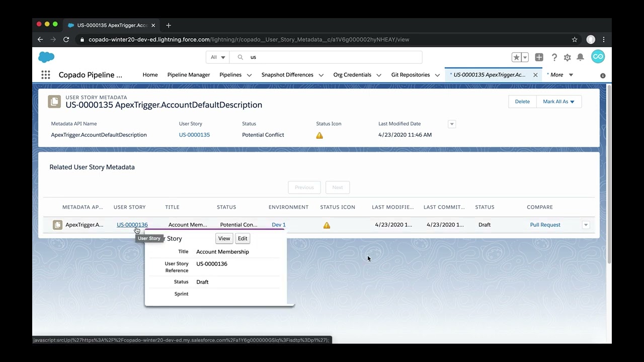Expand the header fields dropdown arrow

coord(452,124)
